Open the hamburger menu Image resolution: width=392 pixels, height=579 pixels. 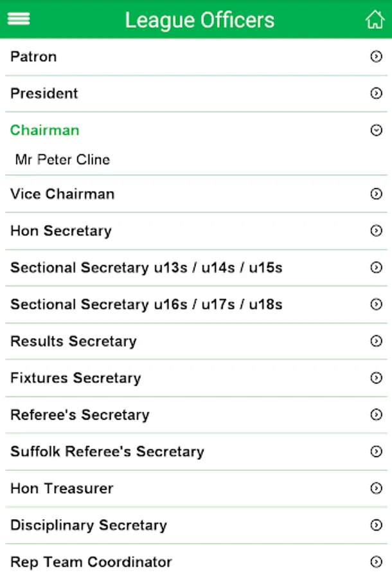19,19
